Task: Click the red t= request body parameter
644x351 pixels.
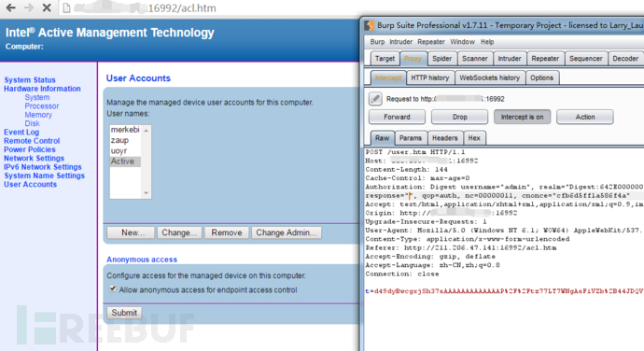Action: coord(504,291)
